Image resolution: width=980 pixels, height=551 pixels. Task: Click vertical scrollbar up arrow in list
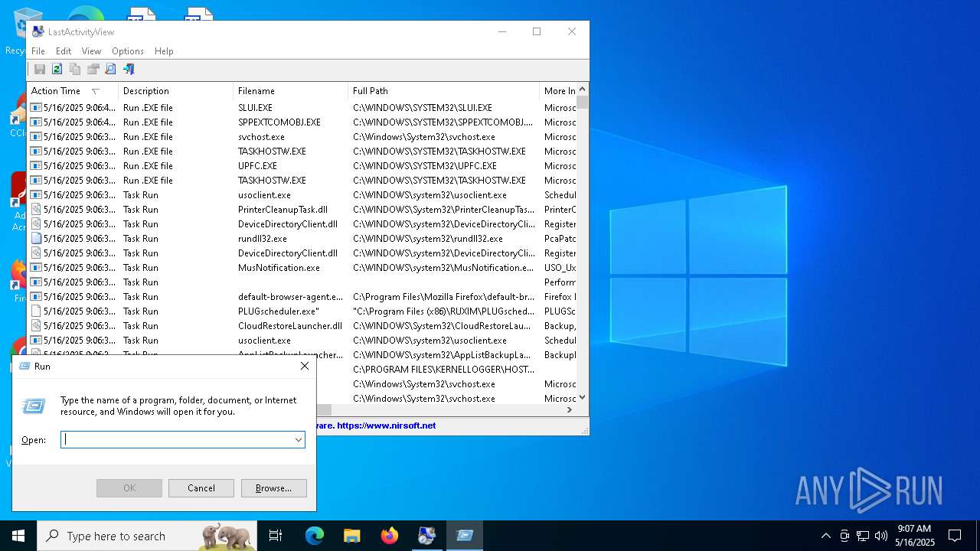point(583,90)
